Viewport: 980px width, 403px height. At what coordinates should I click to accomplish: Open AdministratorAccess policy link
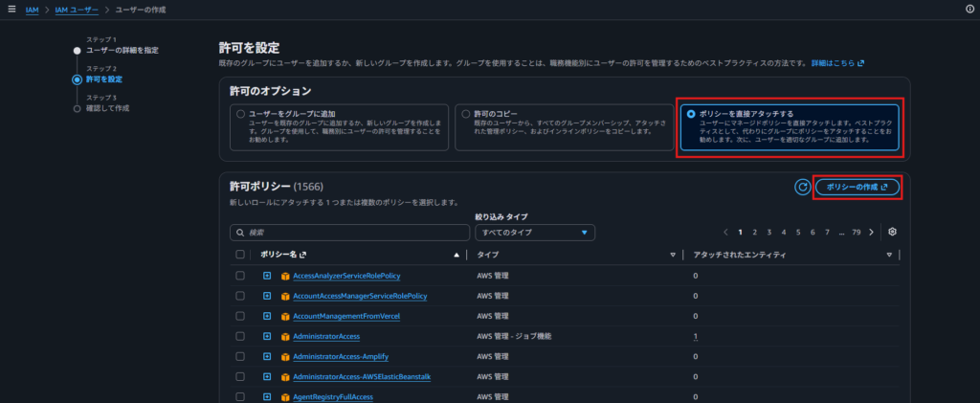326,337
